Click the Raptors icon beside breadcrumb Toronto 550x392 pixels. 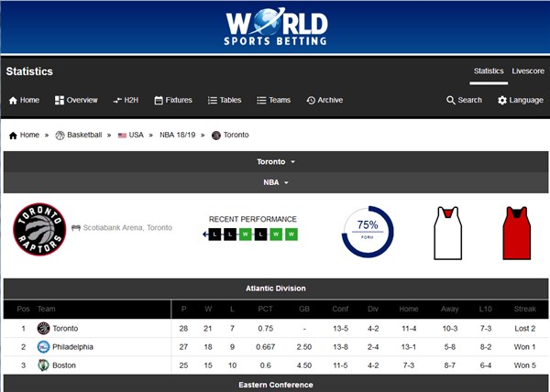pyautogui.click(x=216, y=136)
